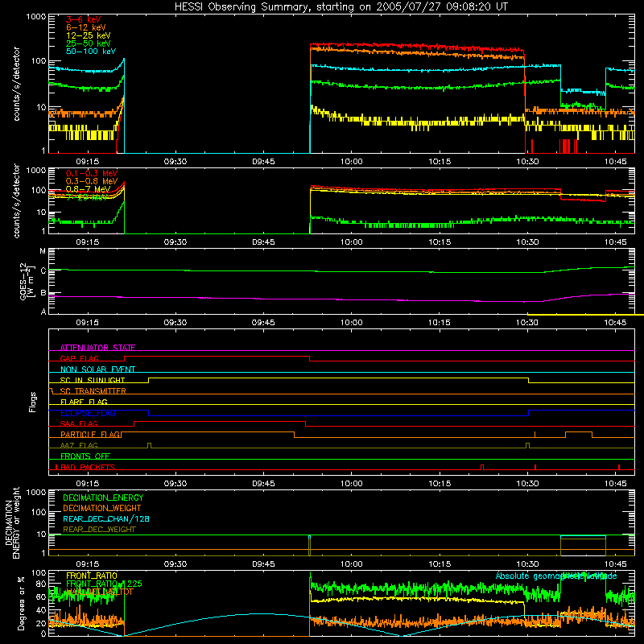Viewport: 644px width, 644px height.
Task: Select the 'NON_SOLAR_EVENT' flag label
Action: [97, 369]
